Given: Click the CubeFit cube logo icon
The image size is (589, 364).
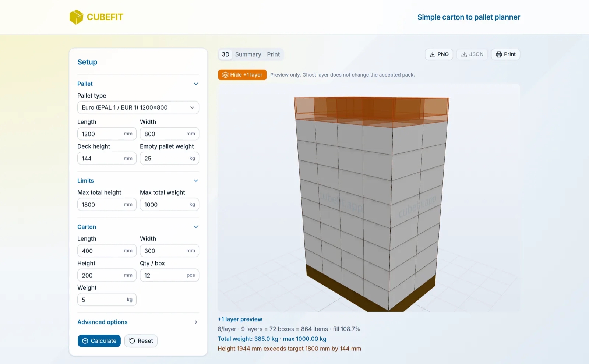Looking at the screenshot, I should coord(76,17).
